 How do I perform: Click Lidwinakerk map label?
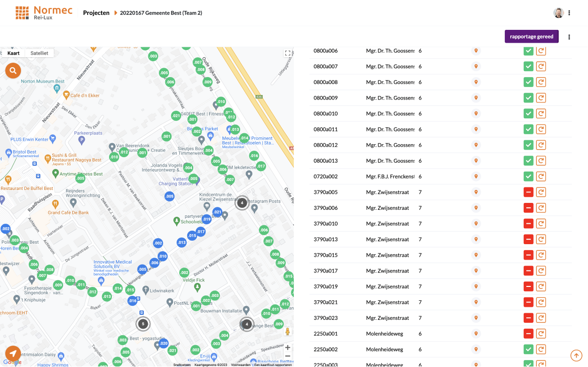[x=162, y=290]
